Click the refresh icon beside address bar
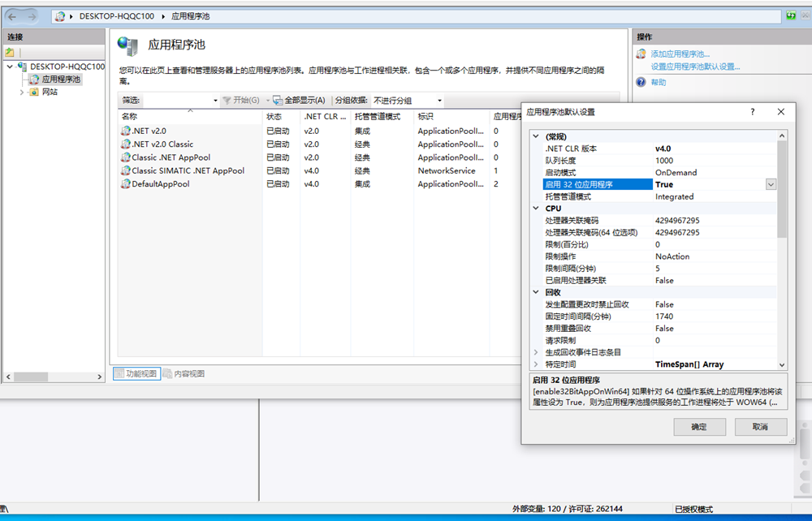This screenshot has height=521, width=812. click(790, 16)
